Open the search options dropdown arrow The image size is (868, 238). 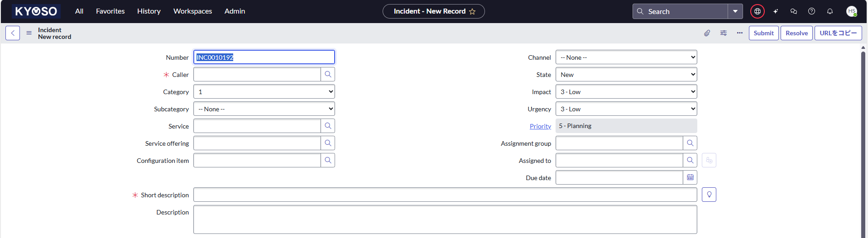735,11
